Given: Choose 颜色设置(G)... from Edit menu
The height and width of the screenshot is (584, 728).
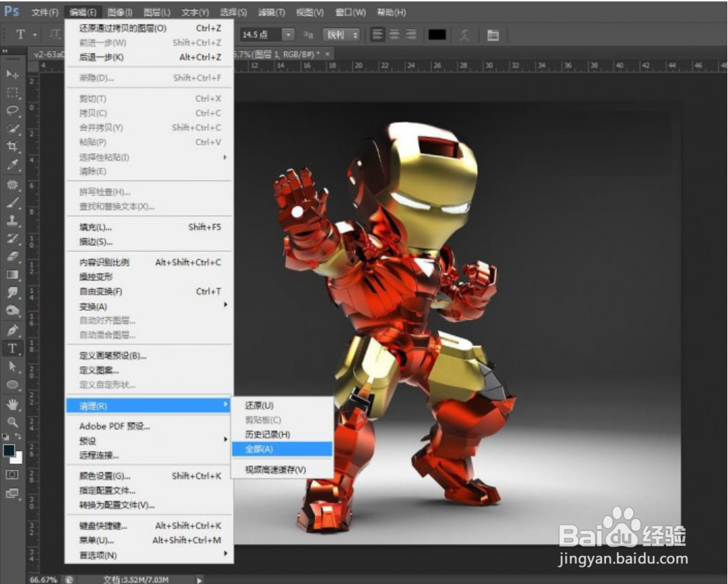Looking at the screenshot, I should 149,476.
